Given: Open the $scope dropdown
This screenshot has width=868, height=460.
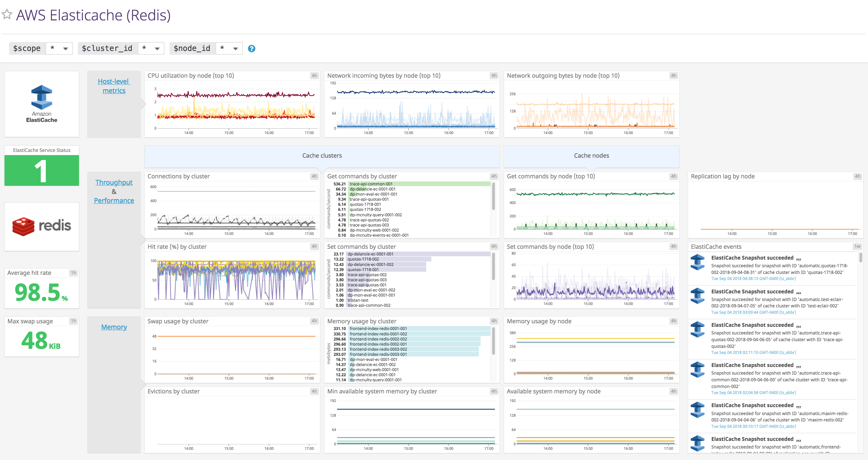Looking at the screenshot, I should tap(59, 48).
